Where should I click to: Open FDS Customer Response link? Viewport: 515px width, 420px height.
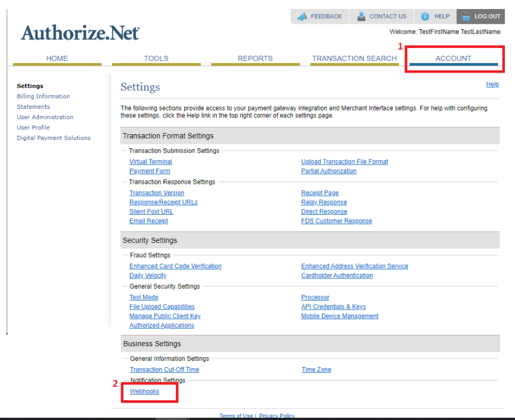[x=336, y=221]
